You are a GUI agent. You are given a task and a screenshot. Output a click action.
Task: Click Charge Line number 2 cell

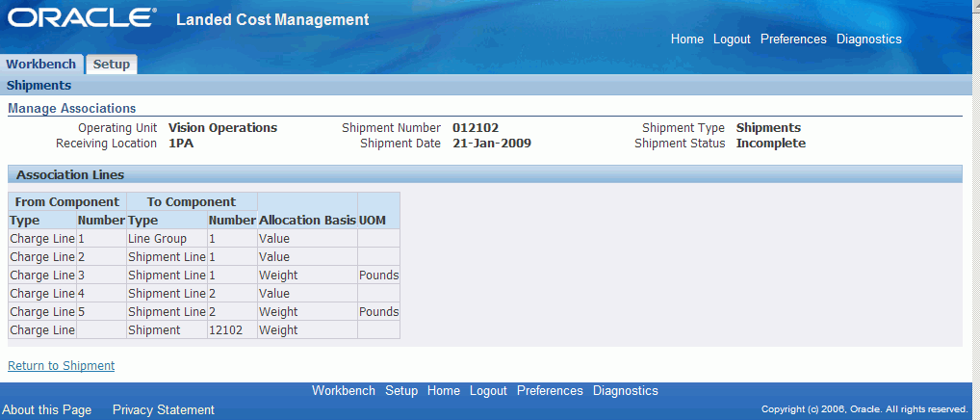point(101,257)
